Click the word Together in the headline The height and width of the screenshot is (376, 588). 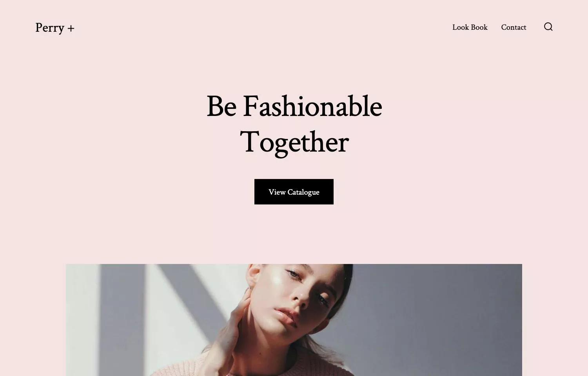click(294, 143)
